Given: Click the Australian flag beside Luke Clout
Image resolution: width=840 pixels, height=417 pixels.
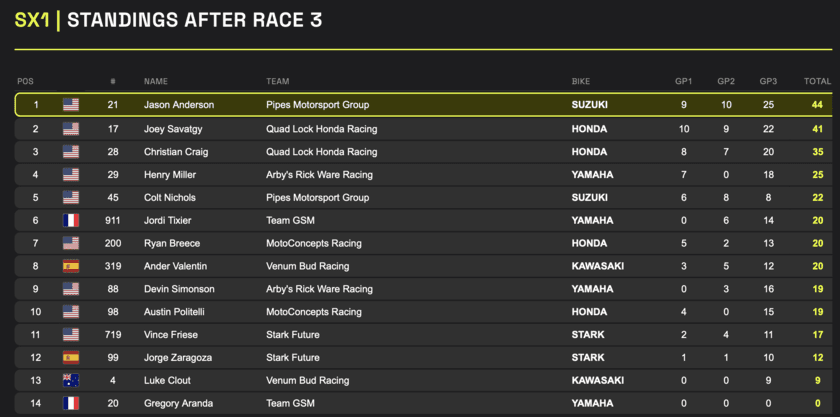Looking at the screenshot, I should click(x=71, y=380).
